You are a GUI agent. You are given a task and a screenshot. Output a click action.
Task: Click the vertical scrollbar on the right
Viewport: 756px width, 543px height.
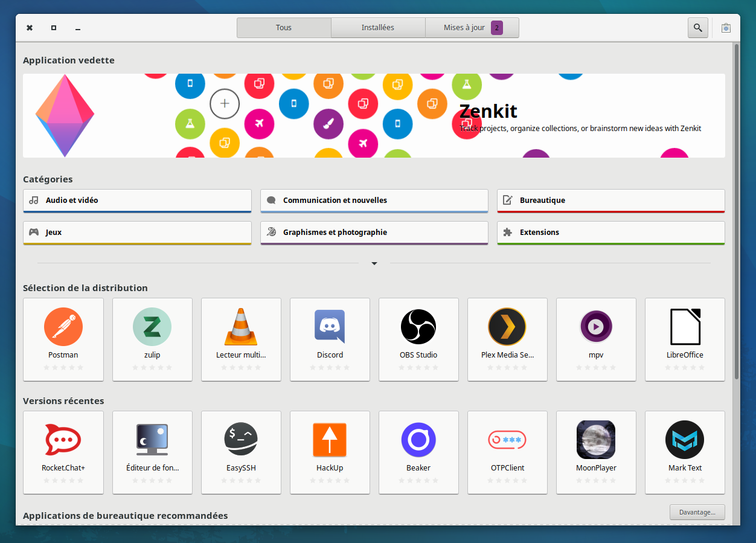736,211
